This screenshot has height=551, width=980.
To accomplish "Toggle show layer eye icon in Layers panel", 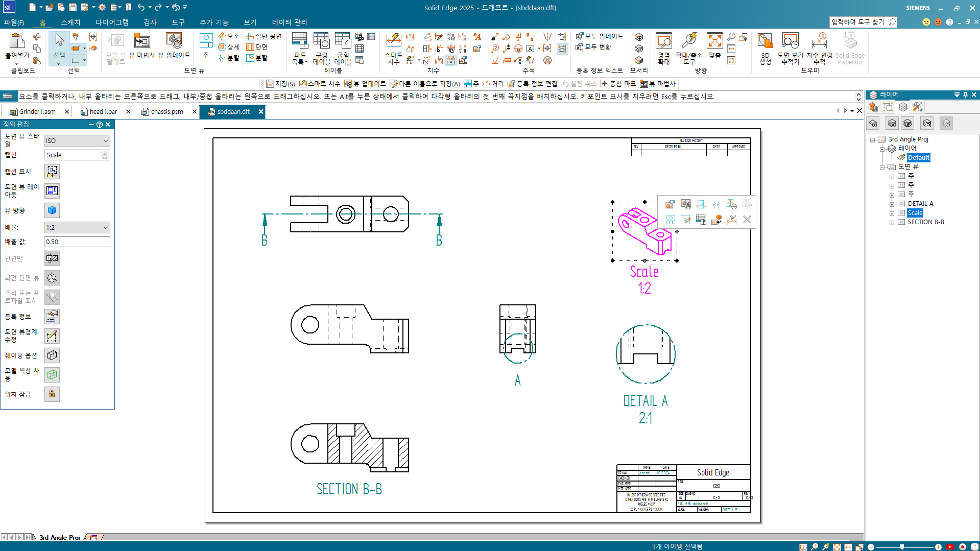I will tap(892, 123).
